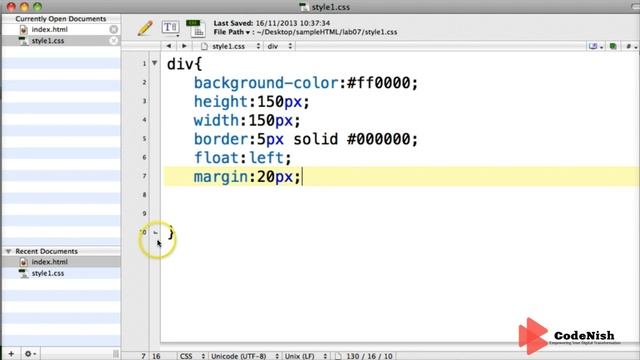Viewport: 640px width, 360px height.
Task: Change the Unicode (UTF-8) encoding popup
Action: pos(244,356)
